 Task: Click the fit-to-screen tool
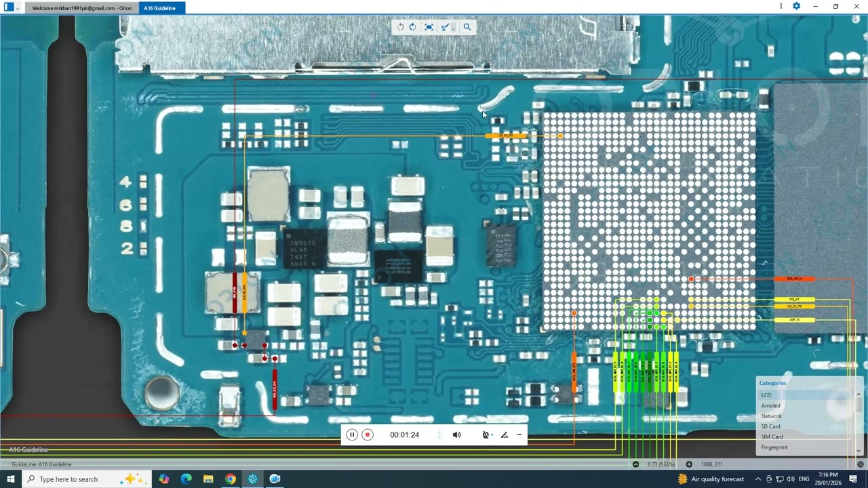(429, 27)
